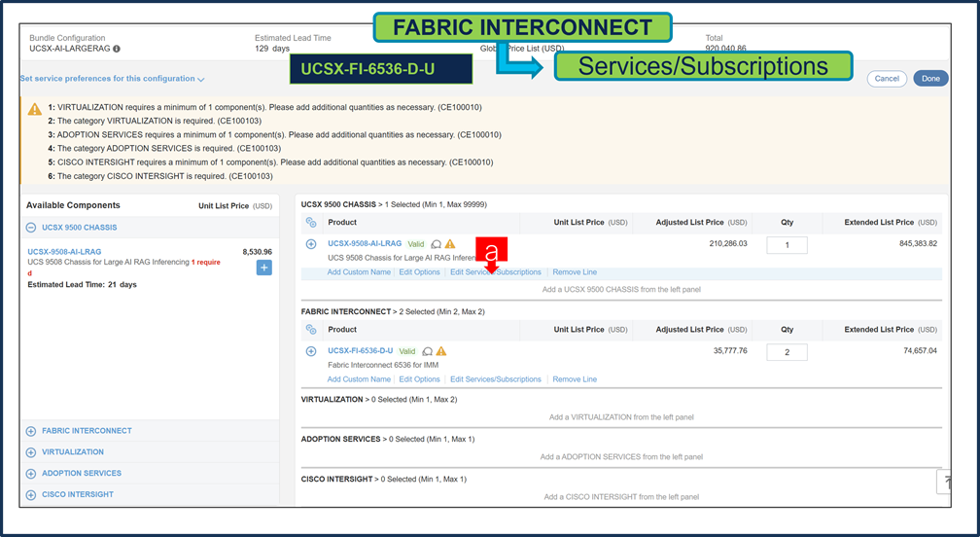
Task: Expand FABRIC INTERCONNECT in Available Components
Action: point(31,431)
